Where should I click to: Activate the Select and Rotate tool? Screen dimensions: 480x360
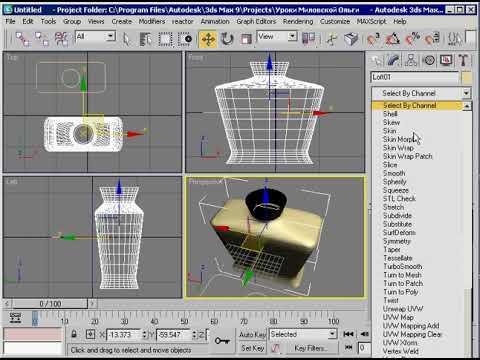pos(227,39)
